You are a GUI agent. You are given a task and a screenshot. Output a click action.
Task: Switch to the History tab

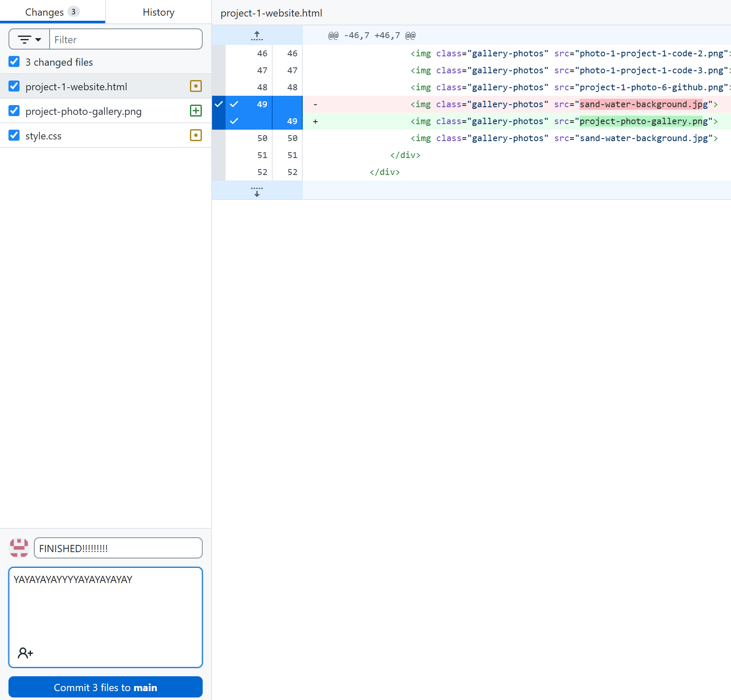tap(158, 12)
